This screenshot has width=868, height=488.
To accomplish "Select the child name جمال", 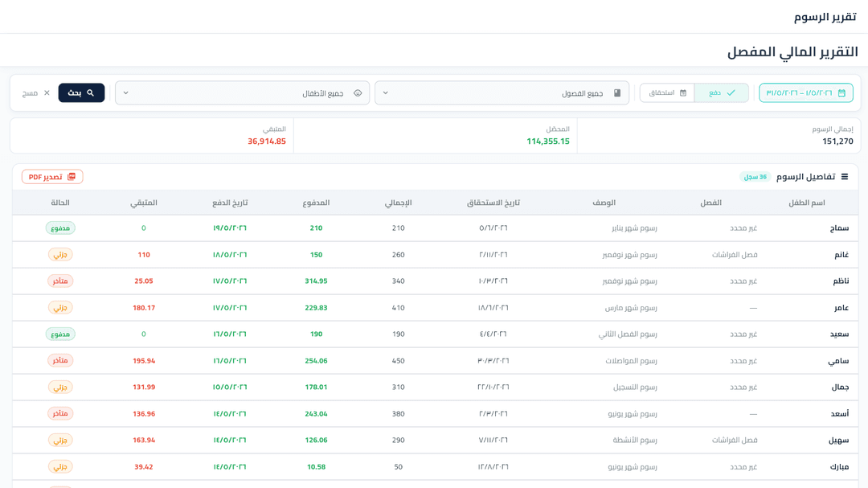I will coord(841,388).
